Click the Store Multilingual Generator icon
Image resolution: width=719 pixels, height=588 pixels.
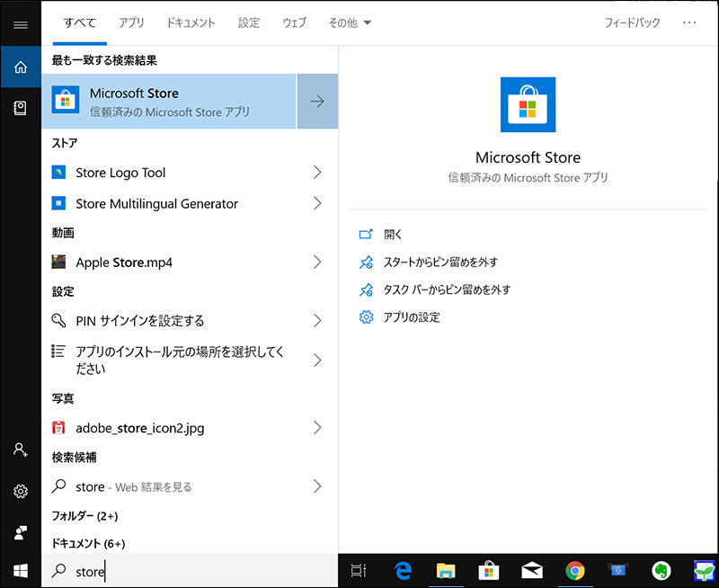(58, 203)
